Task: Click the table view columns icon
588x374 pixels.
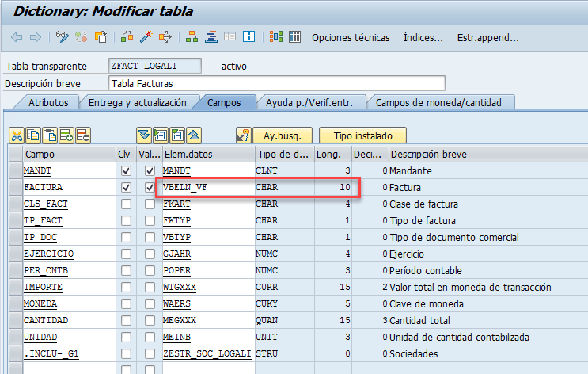Action: pos(294,36)
